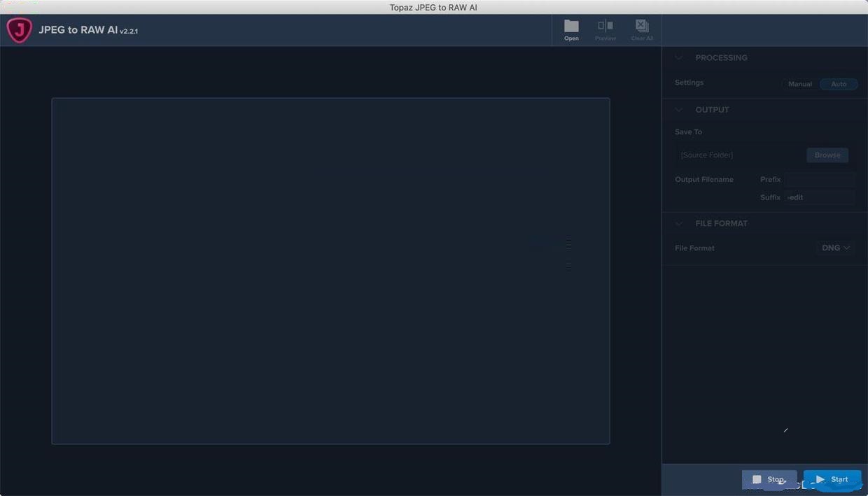Open the DNG file format dropdown
The height and width of the screenshot is (496, 868).
pos(836,248)
